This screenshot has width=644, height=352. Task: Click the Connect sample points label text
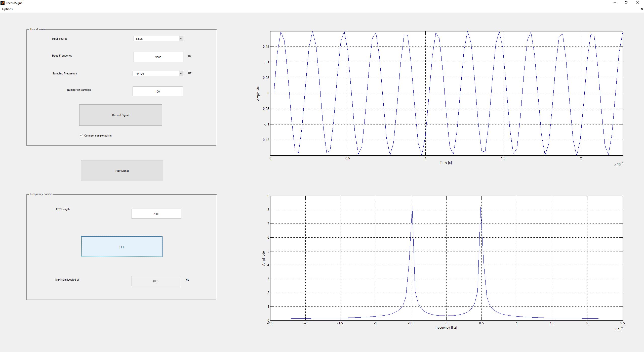98,136
